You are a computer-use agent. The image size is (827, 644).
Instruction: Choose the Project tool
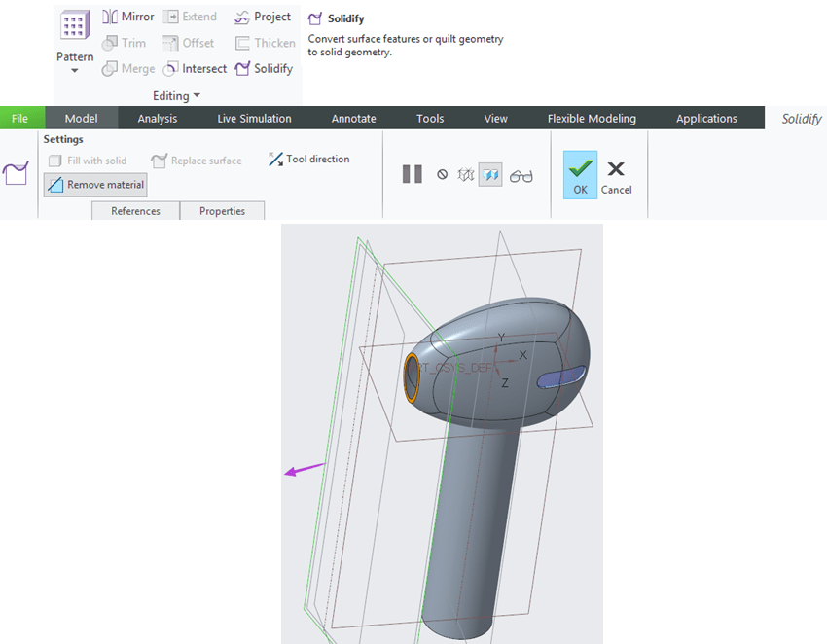(263, 17)
